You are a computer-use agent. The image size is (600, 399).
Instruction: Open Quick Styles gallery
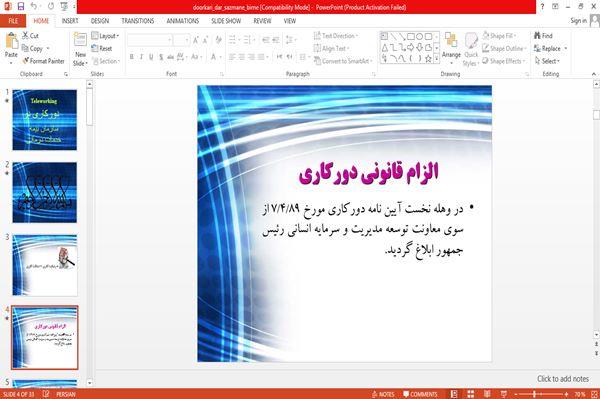(x=471, y=49)
